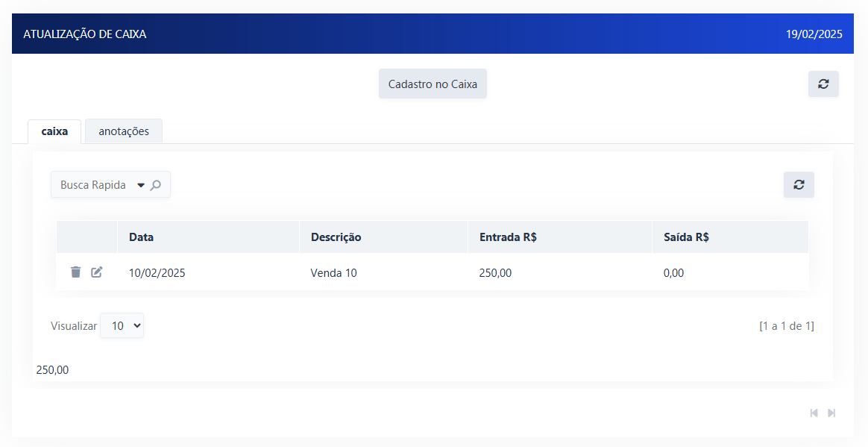Select the date cell 10/02/2025
This screenshot has width=868, height=447.
click(x=157, y=272)
